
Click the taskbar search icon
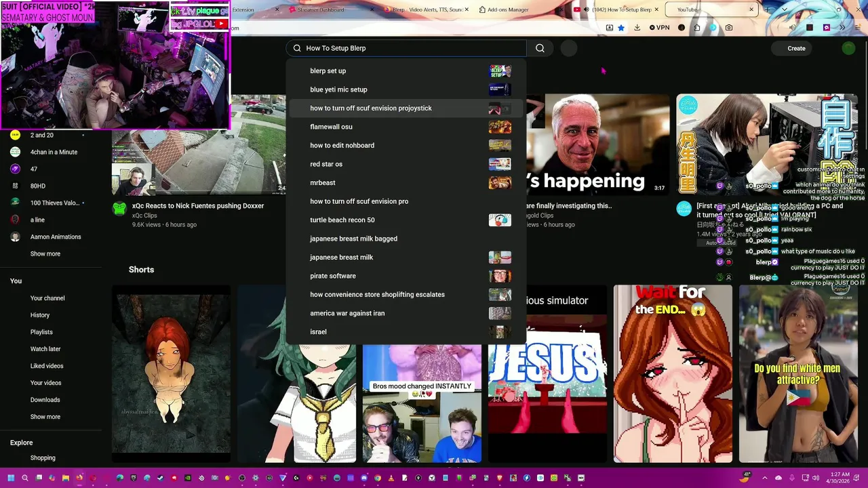click(25, 478)
